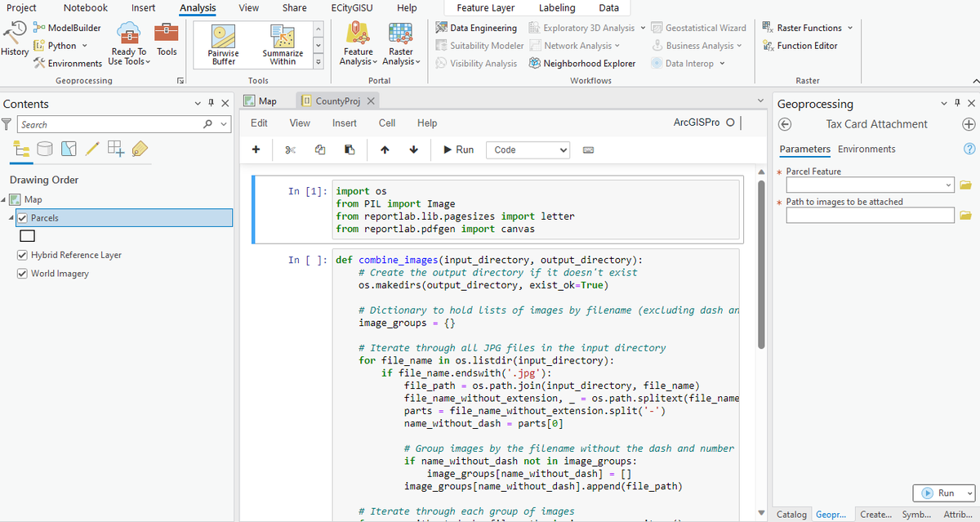Switch Contents to List By Labeling
Image resolution: width=980 pixels, height=522 pixels.
139,148
